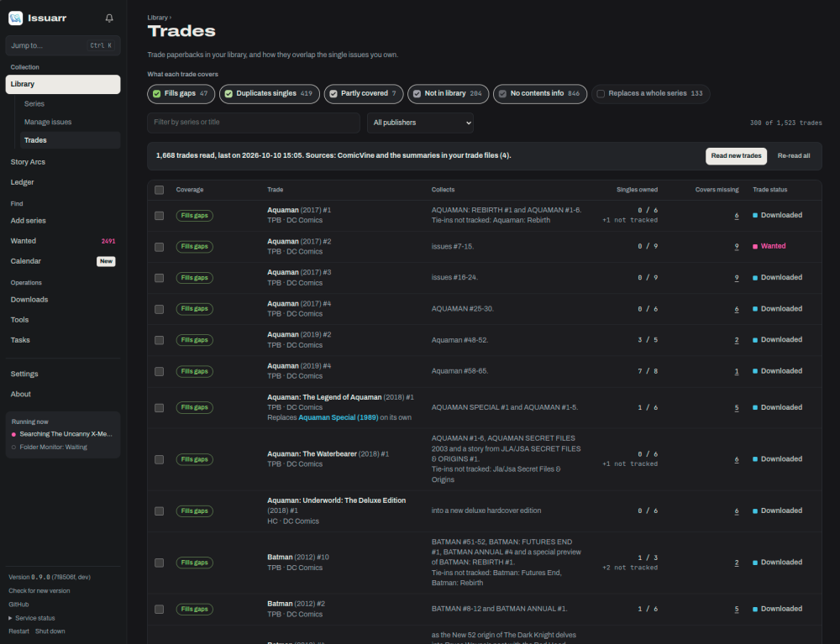Open the Wanted list
Image resolution: width=840 pixels, height=644 pixels.
(63, 241)
